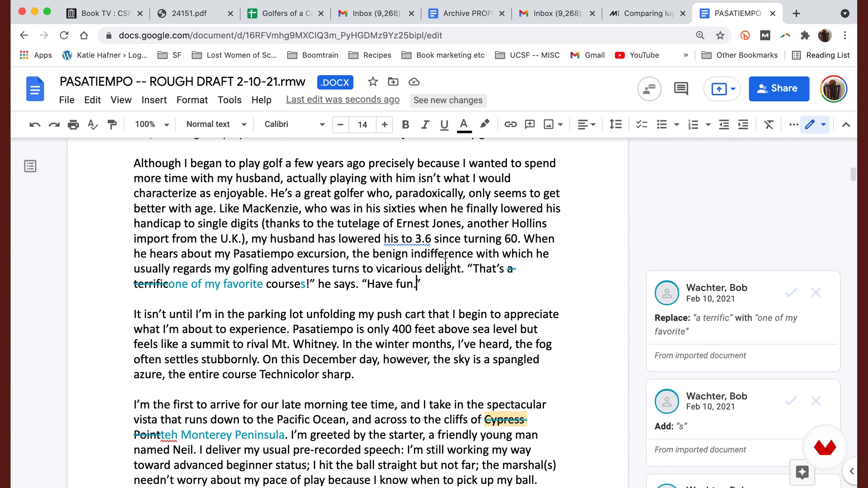Apply a numbered list
Image resolution: width=868 pixels, height=488 pixels.
pos(693,125)
